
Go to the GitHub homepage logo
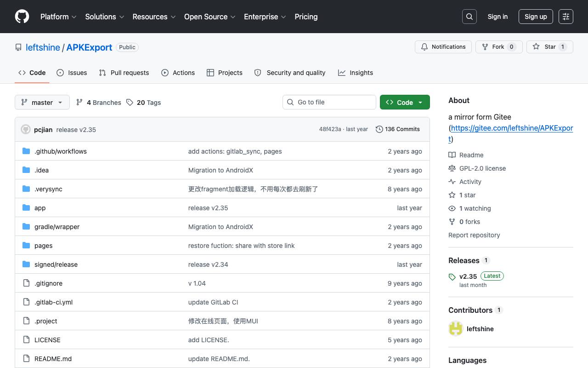(x=22, y=17)
